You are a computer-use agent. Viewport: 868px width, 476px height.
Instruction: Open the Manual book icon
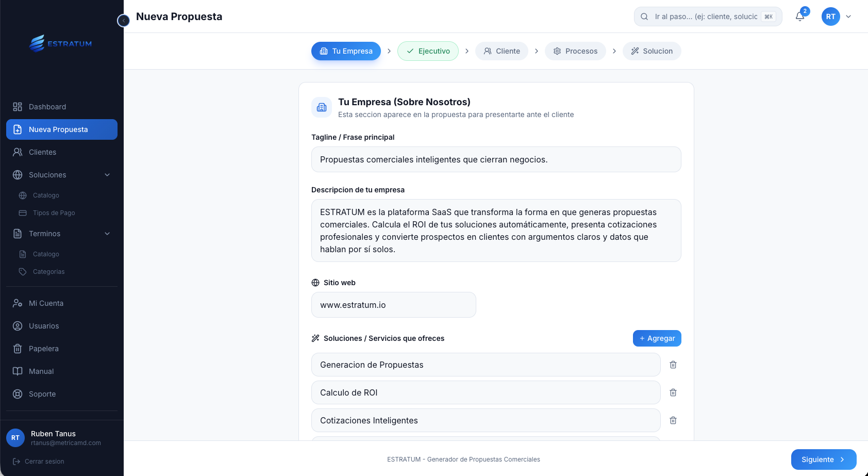click(x=17, y=371)
